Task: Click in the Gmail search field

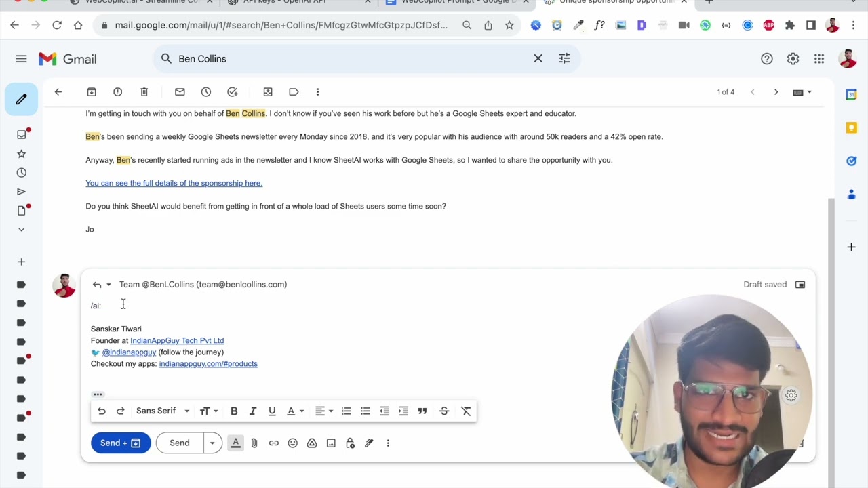Action: 353,59
